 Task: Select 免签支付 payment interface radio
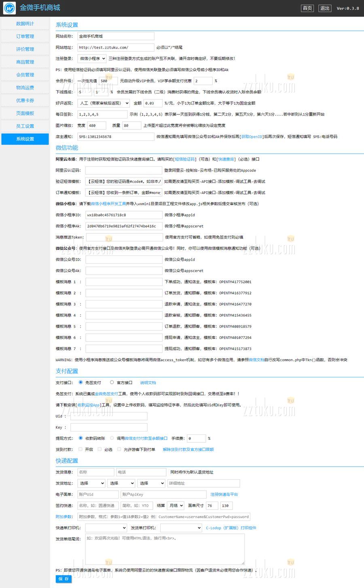81,382
